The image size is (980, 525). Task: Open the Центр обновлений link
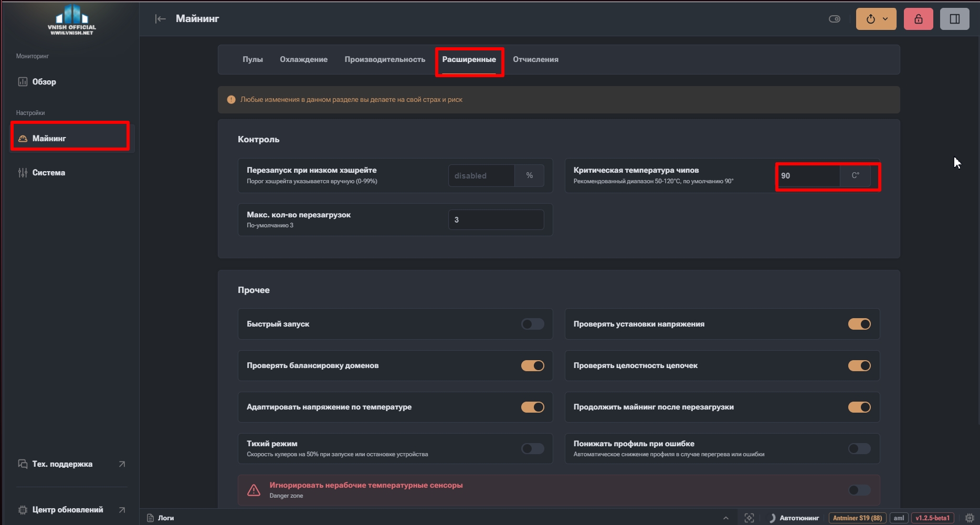72,509
